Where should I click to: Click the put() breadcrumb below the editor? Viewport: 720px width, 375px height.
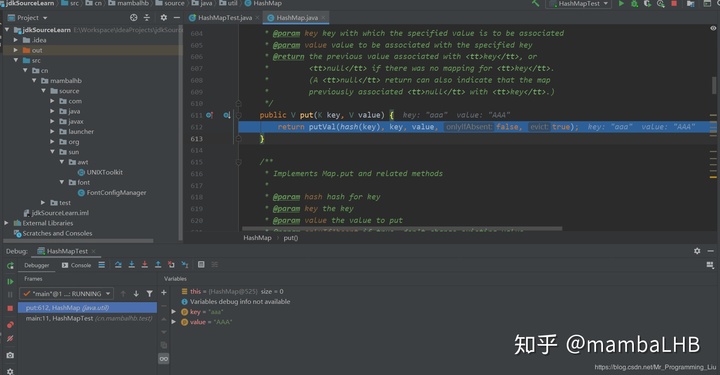291,238
